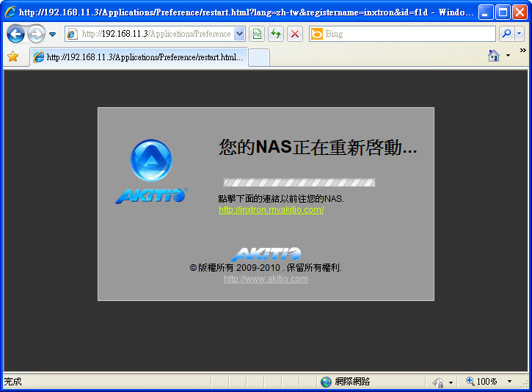
Task: Expand the Home button dropdown arrow
Action: point(508,56)
